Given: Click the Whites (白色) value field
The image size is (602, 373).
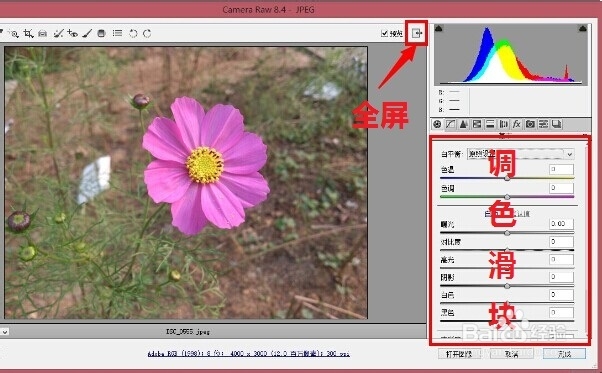Looking at the screenshot, I should (x=561, y=295).
